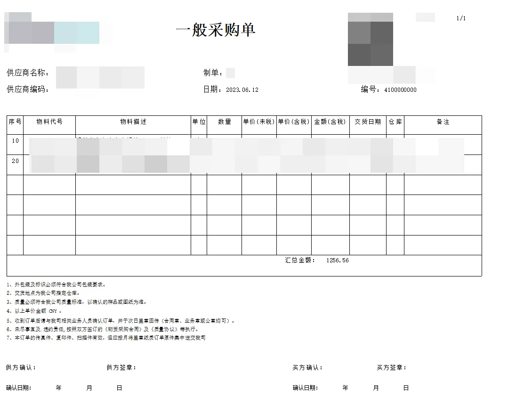Select the 供应商编码 field label

tap(28, 89)
